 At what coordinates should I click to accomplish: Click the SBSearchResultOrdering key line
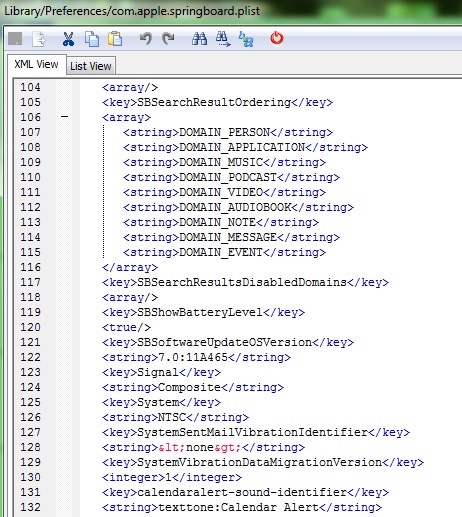click(217, 102)
